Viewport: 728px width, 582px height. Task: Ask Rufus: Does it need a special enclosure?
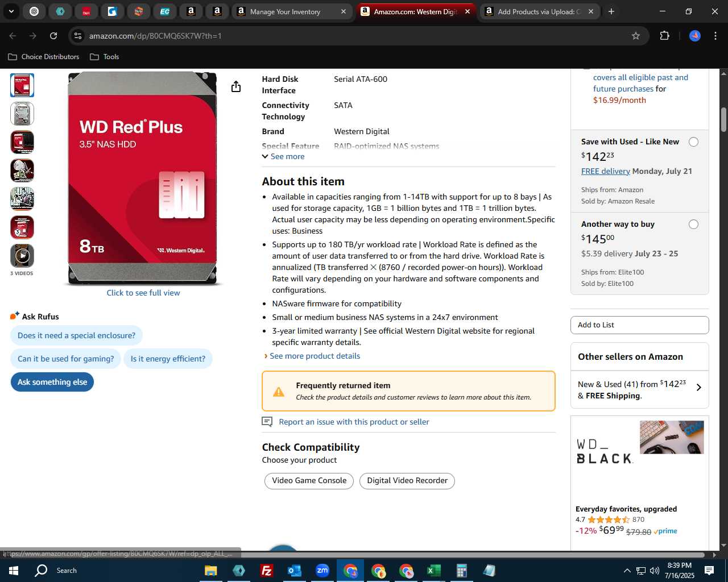click(x=76, y=335)
